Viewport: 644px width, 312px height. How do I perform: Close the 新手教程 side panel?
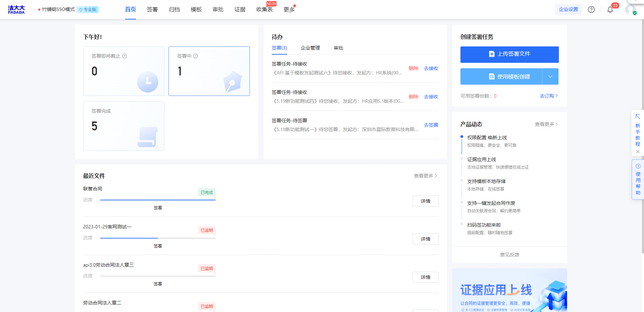[638, 152]
